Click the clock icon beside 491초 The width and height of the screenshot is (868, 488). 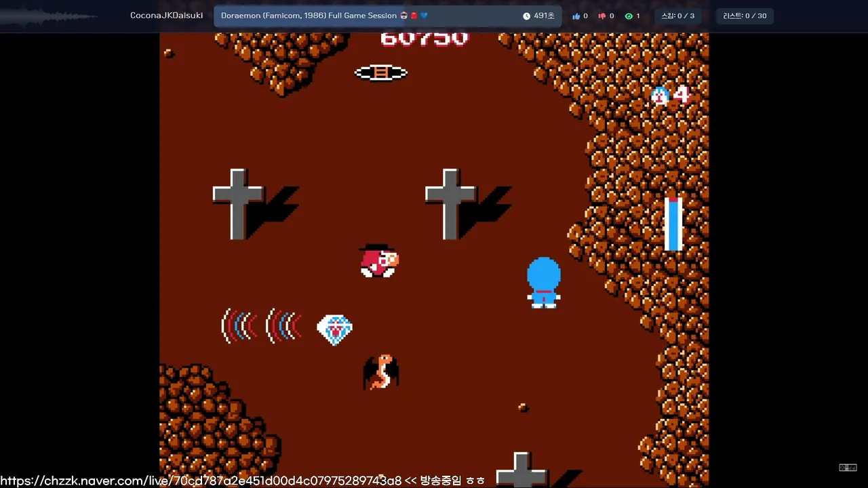click(x=527, y=16)
